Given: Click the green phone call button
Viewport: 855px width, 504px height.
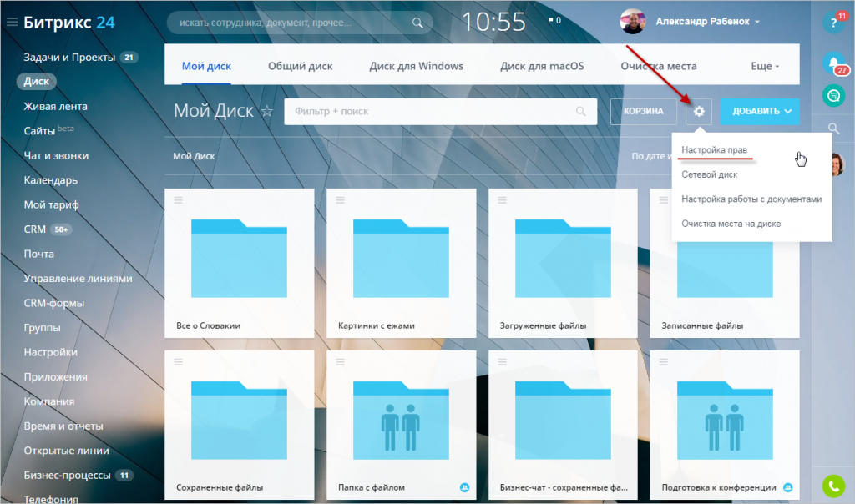Looking at the screenshot, I should pyautogui.click(x=834, y=486).
